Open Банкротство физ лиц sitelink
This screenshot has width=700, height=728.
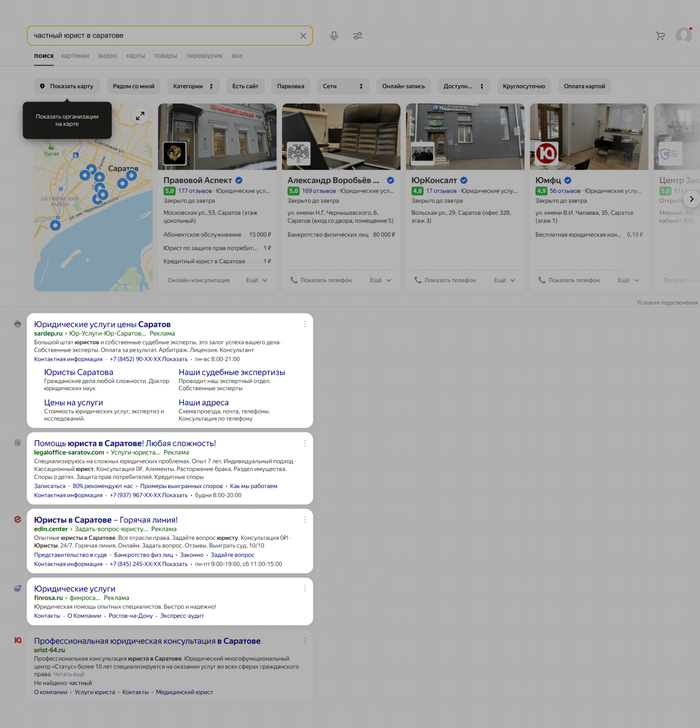[x=144, y=555]
